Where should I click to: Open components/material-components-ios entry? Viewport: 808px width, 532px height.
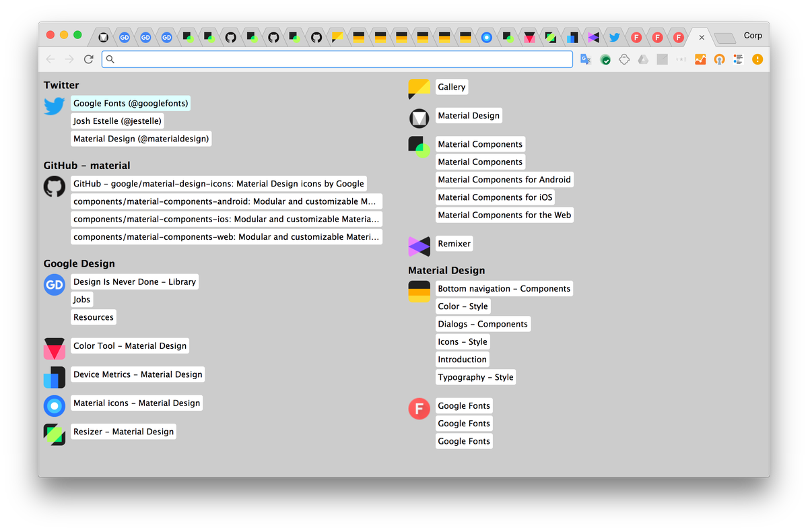point(226,219)
